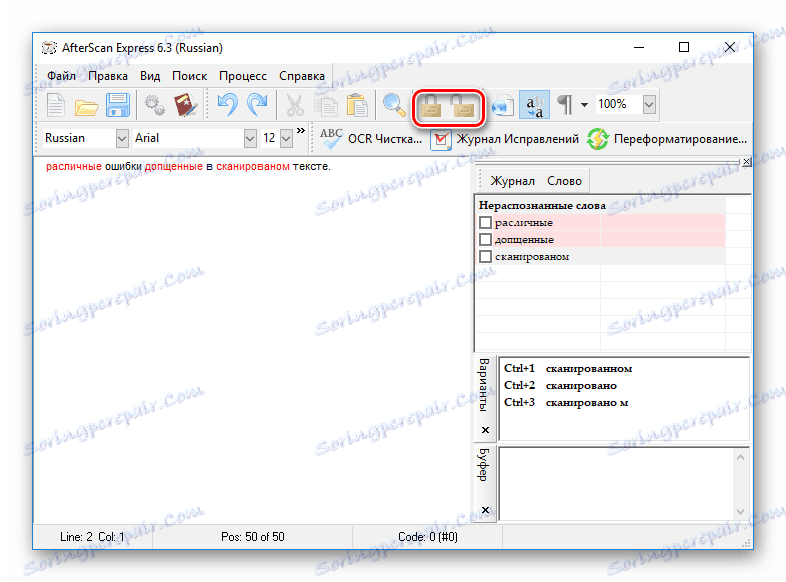The image size is (786, 582).
Task: Click the red word допщенные in text
Action: (173, 166)
